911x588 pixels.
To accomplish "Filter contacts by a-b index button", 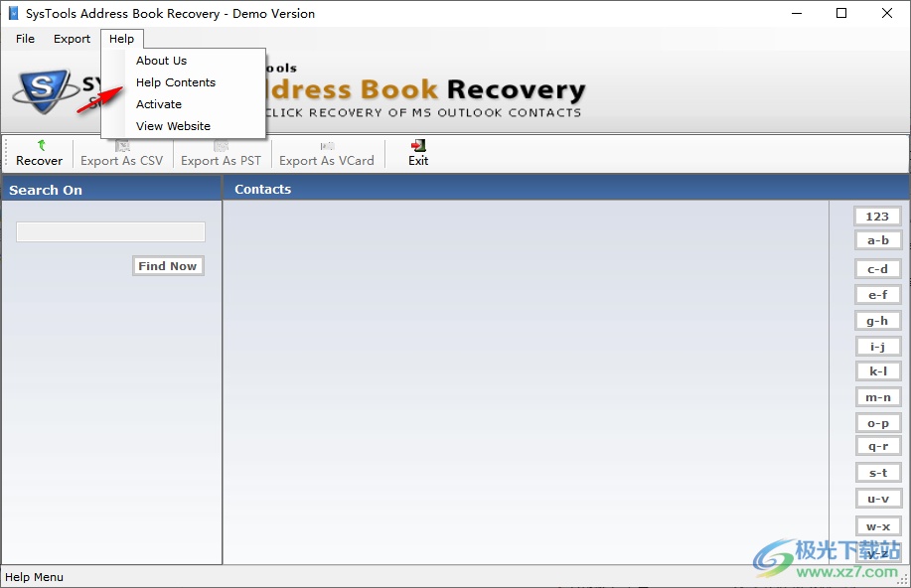I will [x=878, y=240].
